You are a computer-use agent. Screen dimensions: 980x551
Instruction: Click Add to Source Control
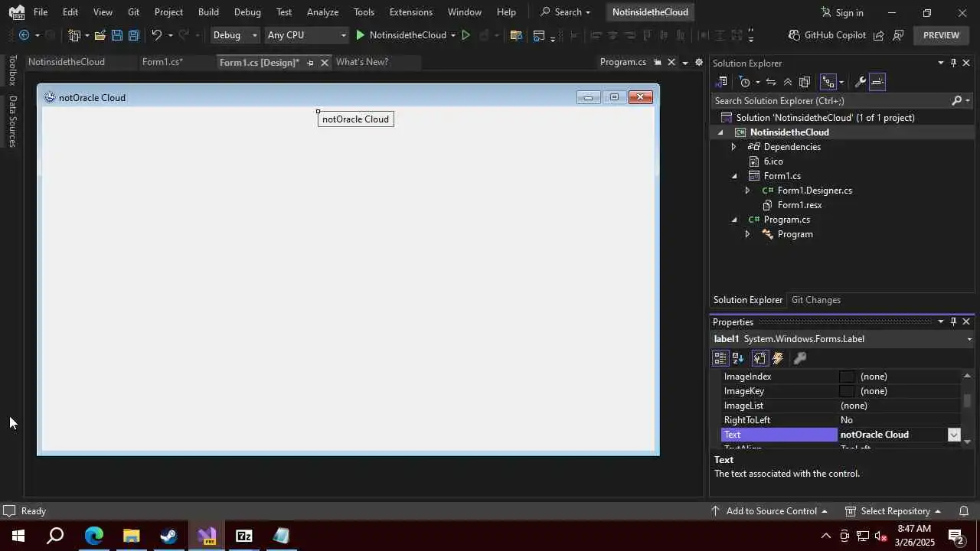pos(769,511)
